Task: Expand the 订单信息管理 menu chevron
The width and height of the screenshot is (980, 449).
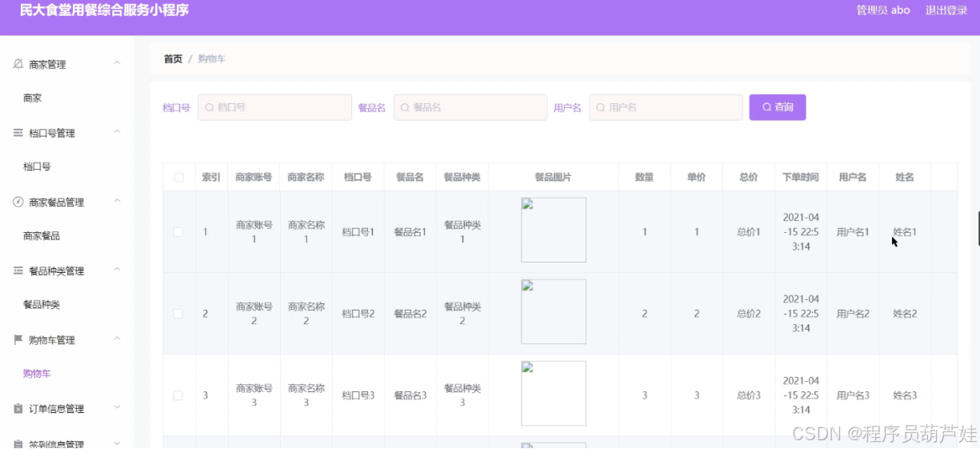Action: (x=118, y=407)
